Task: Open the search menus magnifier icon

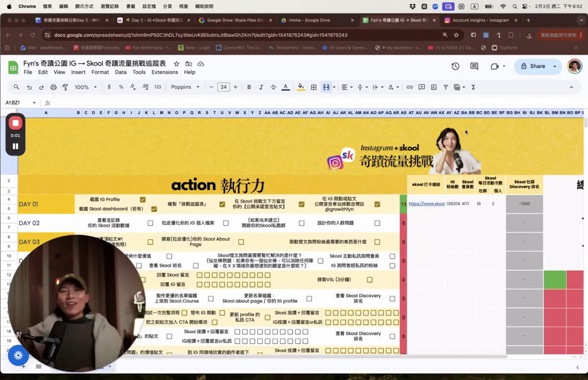Action: coord(17,87)
